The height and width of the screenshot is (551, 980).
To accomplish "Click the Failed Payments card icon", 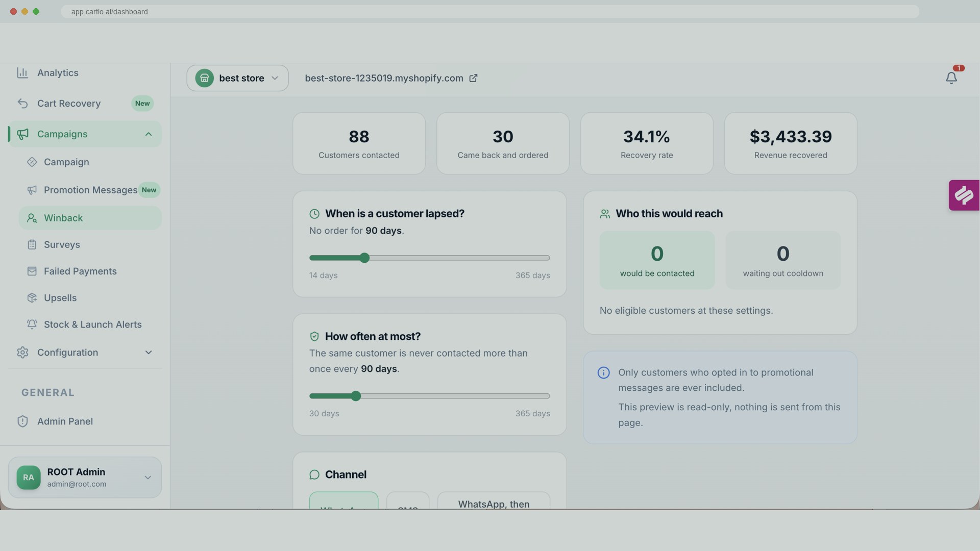I will [32, 271].
